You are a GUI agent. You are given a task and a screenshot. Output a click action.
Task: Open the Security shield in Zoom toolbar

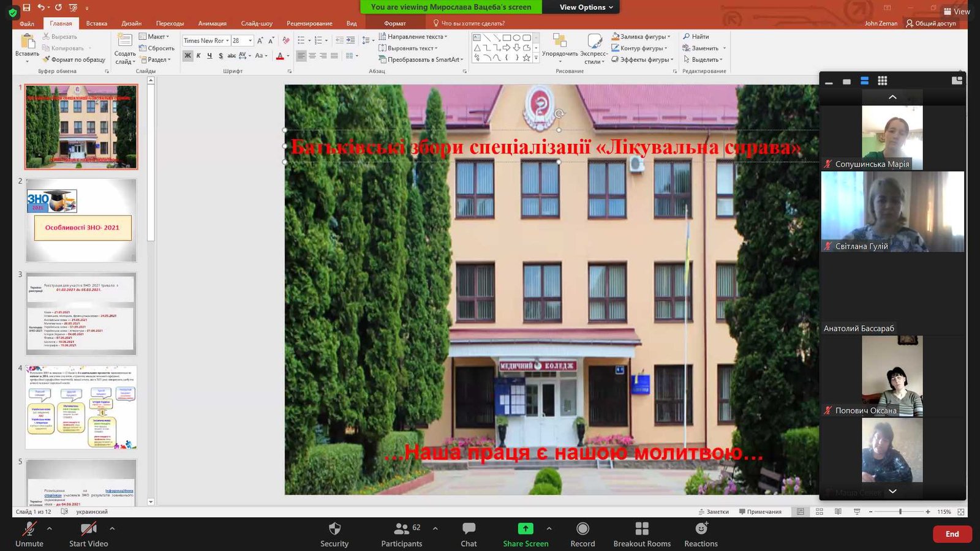click(x=334, y=529)
